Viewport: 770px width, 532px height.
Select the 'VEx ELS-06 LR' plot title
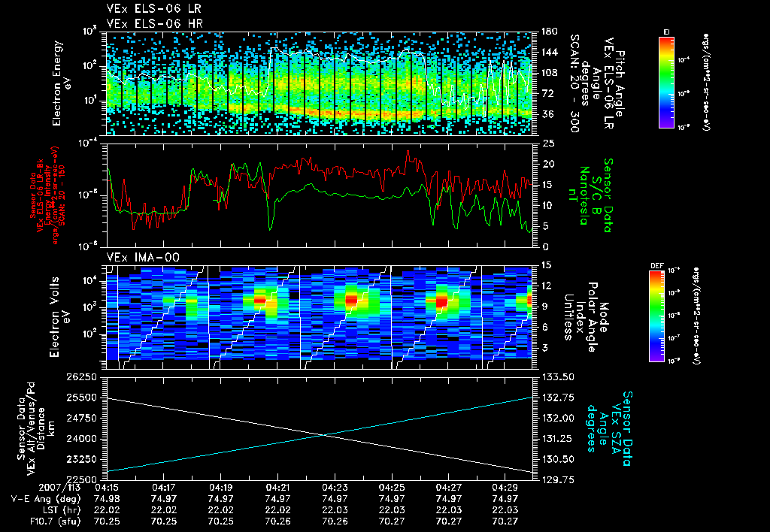tap(153, 9)
